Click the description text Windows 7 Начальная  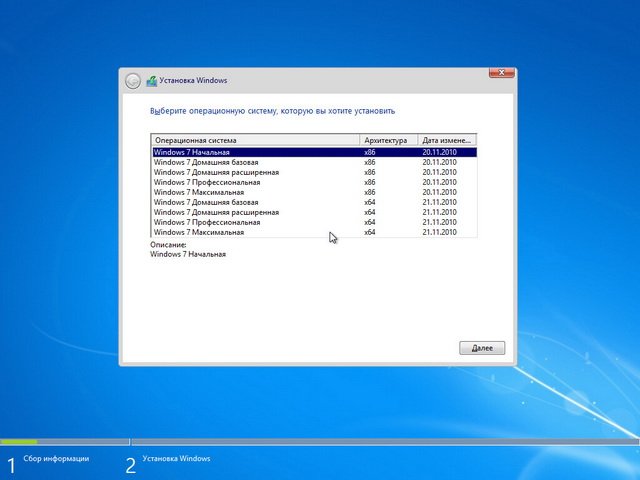(x=188, y=254)
